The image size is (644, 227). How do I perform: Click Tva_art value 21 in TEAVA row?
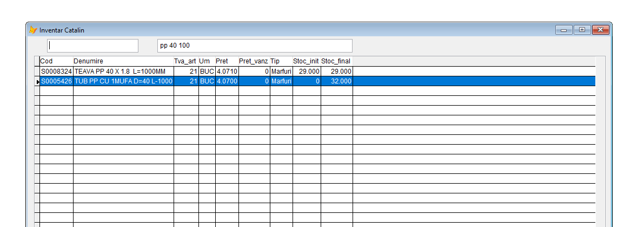coord(186,72)
